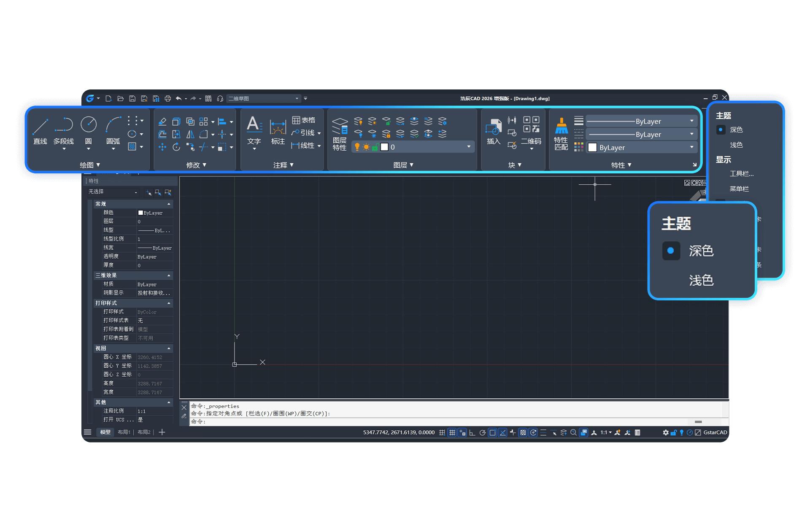Click the Linear (线性) dimension tool
This screenshot has height=532, width=810.
pos(303,146)
